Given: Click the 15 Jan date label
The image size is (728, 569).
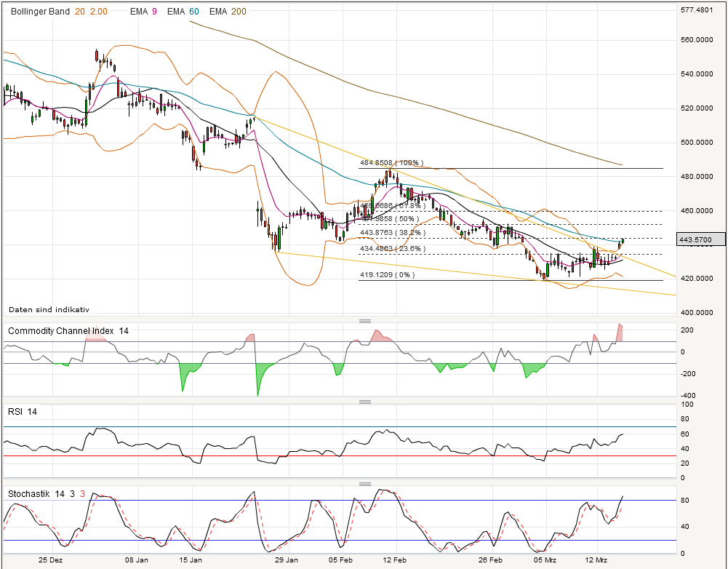Looking at the screenshot, I should [191, 560].
